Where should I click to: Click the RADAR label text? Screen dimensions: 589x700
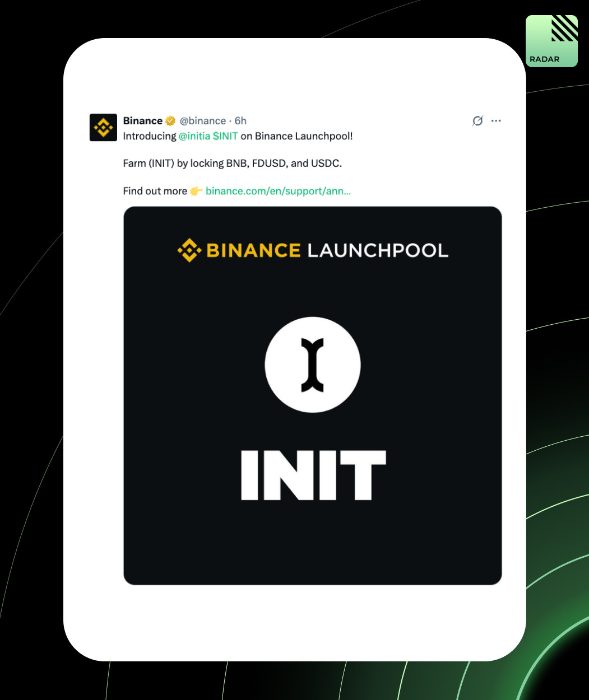pyautogui.click(x=544, y=59)
